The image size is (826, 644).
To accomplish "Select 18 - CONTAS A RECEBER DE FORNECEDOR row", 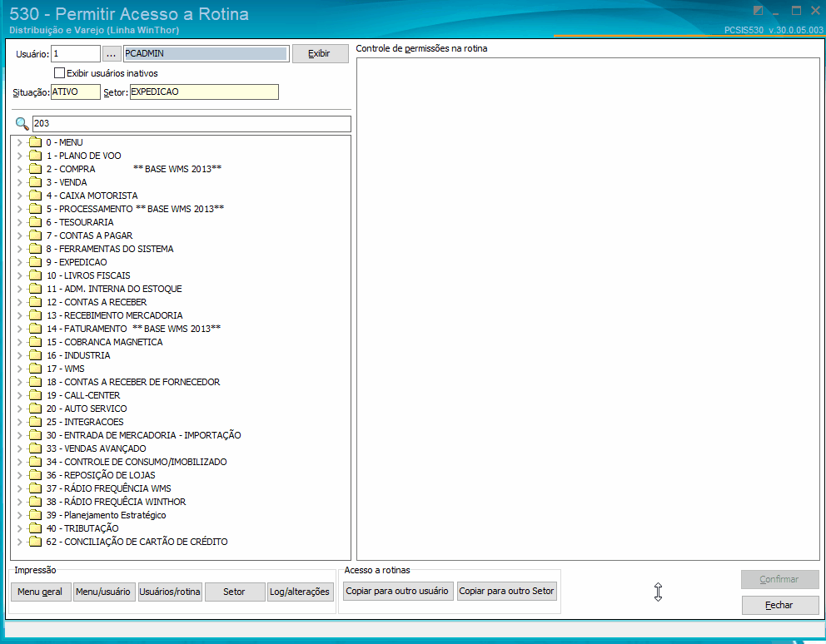I will click(133, 382).
